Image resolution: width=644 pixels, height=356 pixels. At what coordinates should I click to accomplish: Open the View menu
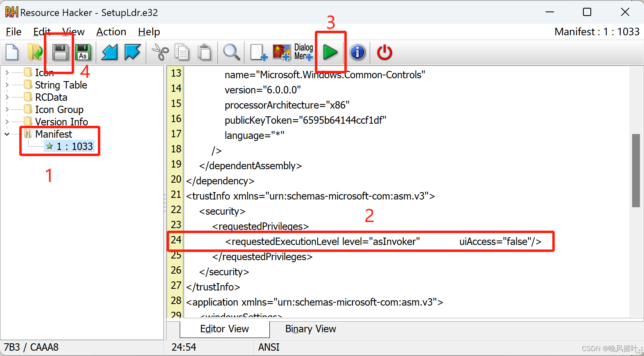click(73, 32)
